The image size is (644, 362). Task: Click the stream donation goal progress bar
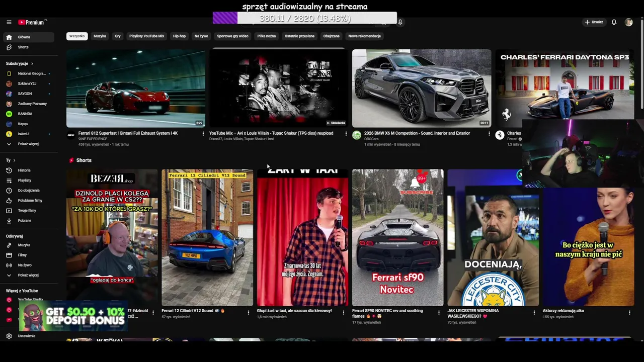tap(305, 18)
